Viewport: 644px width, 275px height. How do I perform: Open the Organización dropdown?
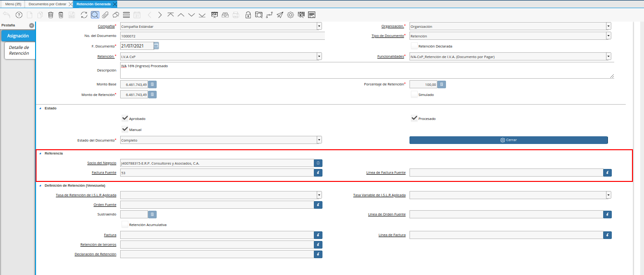click(608, 26)
